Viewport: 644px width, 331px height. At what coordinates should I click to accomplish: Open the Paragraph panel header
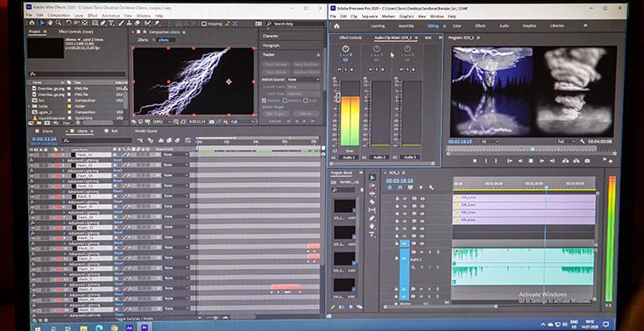[x=271, y=46]
